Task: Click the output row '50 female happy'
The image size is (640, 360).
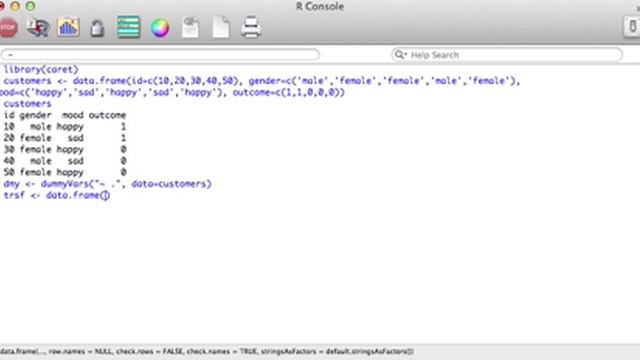Action: (65, 172)
